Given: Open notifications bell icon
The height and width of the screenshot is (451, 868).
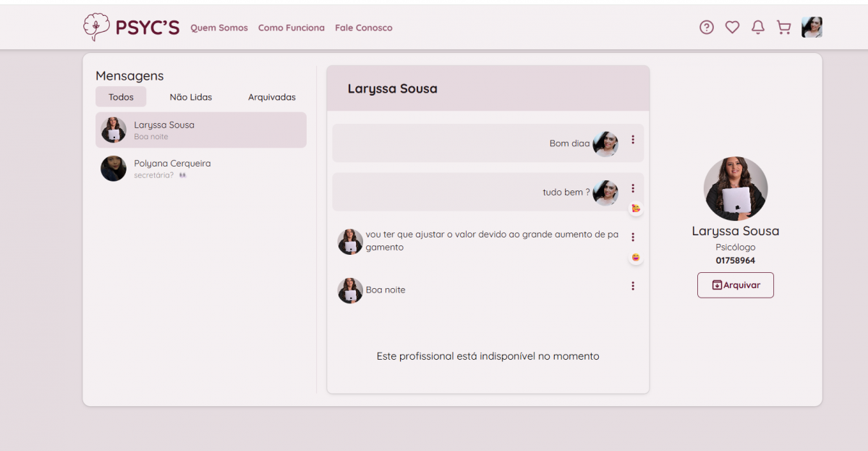Looking at the screenshot, I should (x=757, y=28).
